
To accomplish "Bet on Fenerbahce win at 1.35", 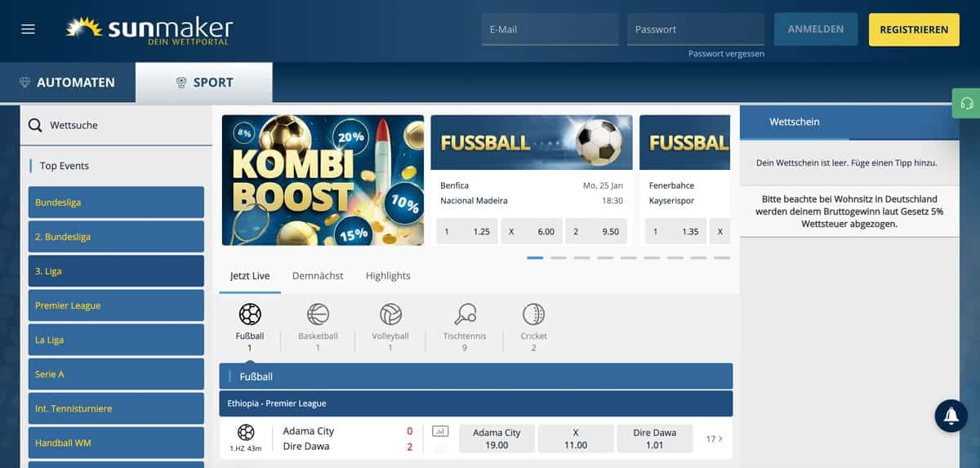I will (x=675, y=231).
